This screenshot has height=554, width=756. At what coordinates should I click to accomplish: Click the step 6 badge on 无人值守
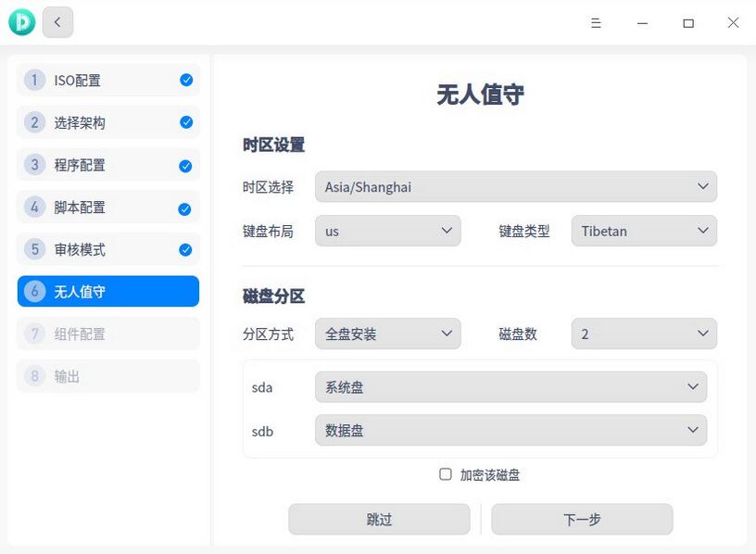(x=32, y=291)
